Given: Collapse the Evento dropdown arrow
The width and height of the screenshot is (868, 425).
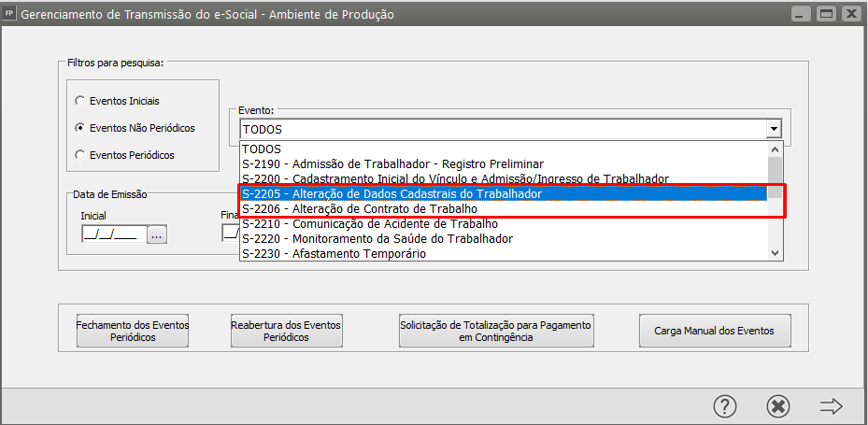Looking at the screenshot, I should (x=774, y=130).
